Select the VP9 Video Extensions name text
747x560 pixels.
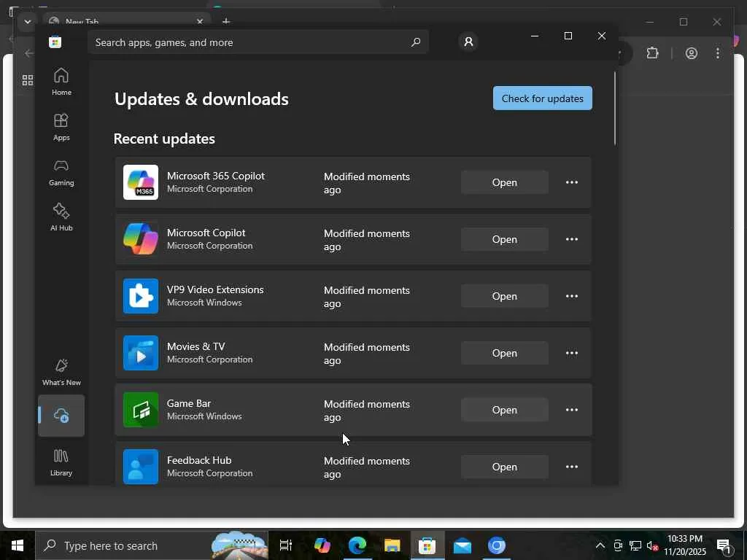tap(215, 289)
